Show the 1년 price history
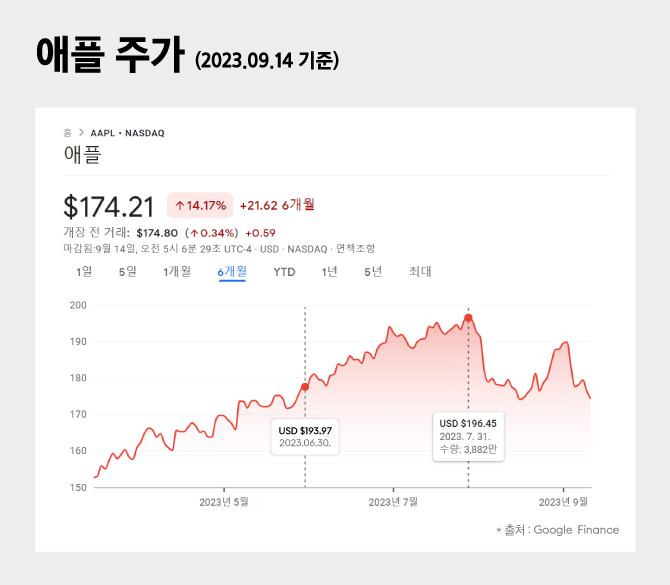This screenshot has width=670, height=585. [x=329, y=271]
